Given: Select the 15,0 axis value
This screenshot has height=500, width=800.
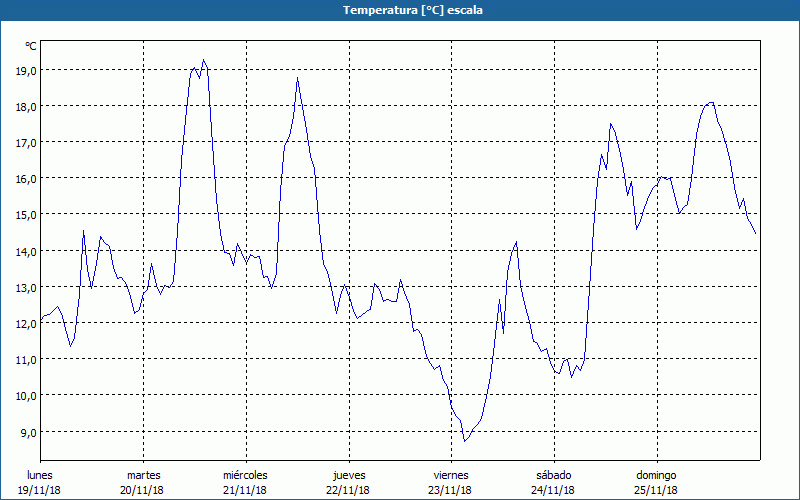Looking at the screenshot, I should [x=27, y=215].
